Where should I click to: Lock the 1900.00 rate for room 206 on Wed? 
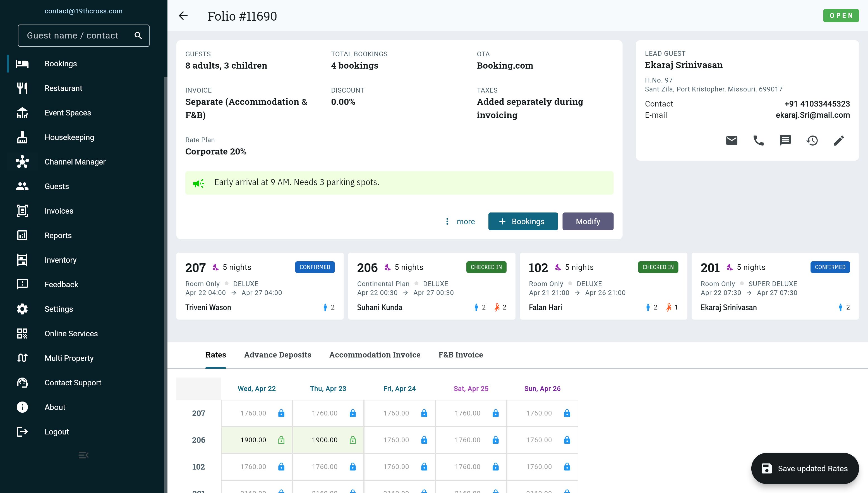point(281,440)
